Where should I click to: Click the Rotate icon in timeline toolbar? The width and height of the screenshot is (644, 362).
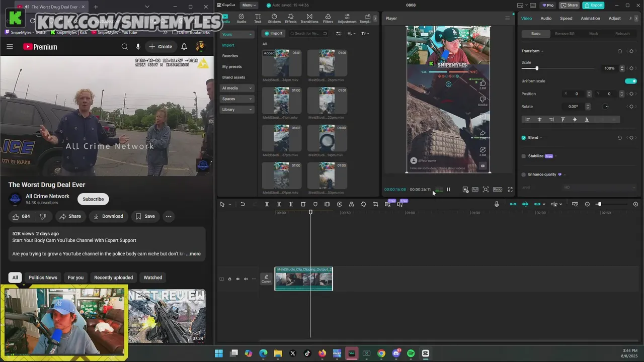click(x=363, y=204)
